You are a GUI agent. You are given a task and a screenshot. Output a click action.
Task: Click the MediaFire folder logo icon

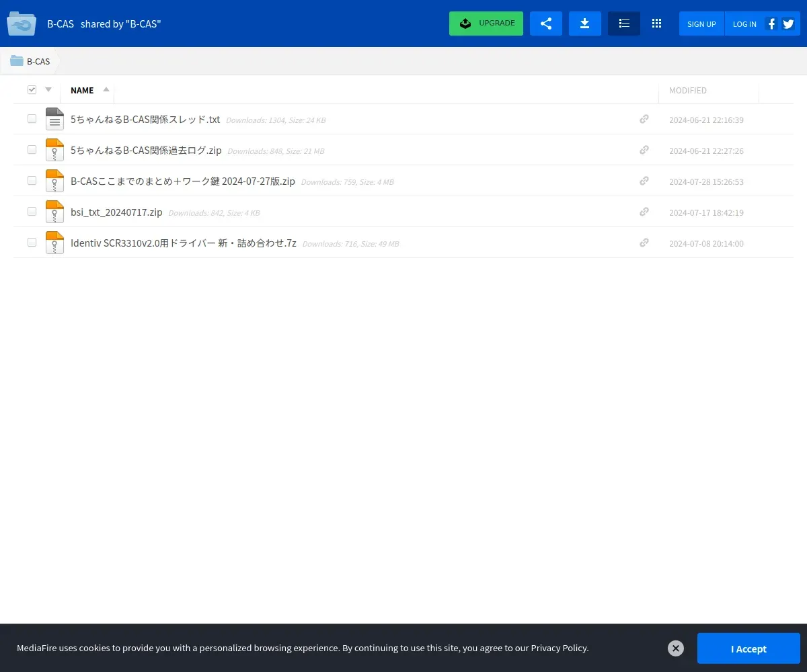click(x=22, y=24)
